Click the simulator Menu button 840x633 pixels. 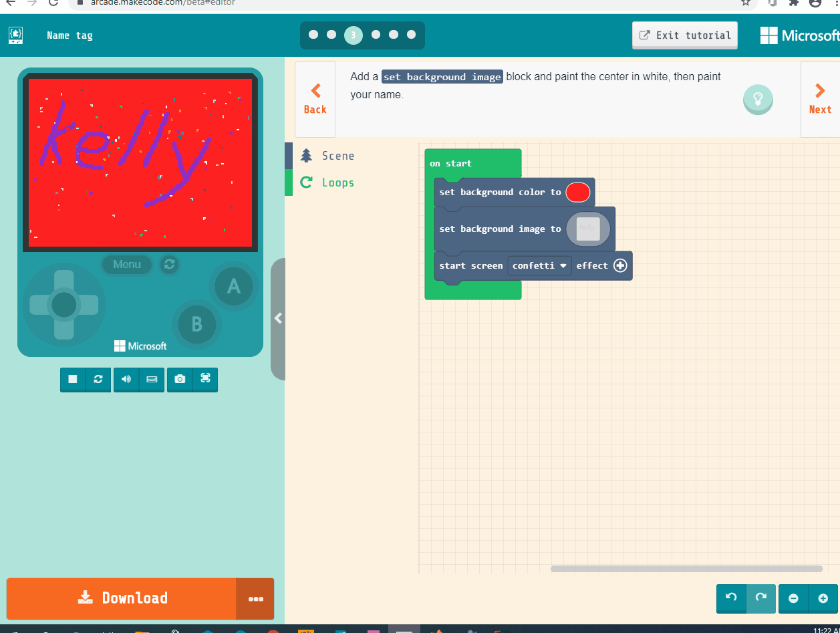click(127, 264)
